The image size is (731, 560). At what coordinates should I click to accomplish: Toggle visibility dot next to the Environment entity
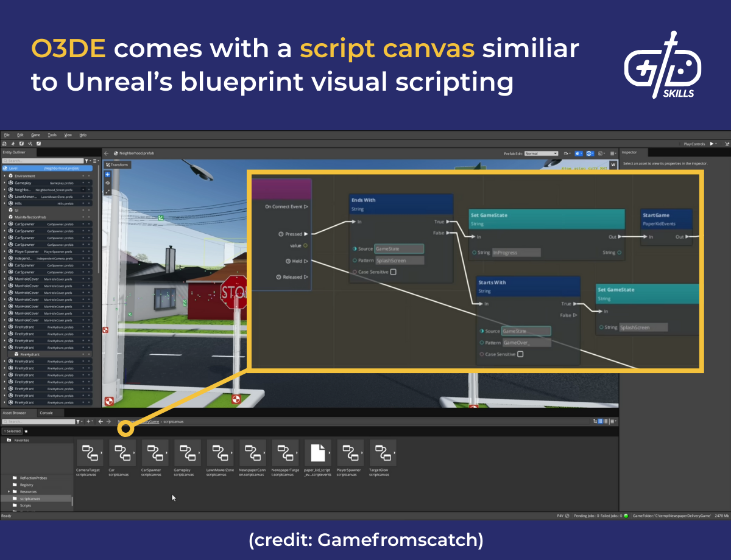click(x=83, y=176)
